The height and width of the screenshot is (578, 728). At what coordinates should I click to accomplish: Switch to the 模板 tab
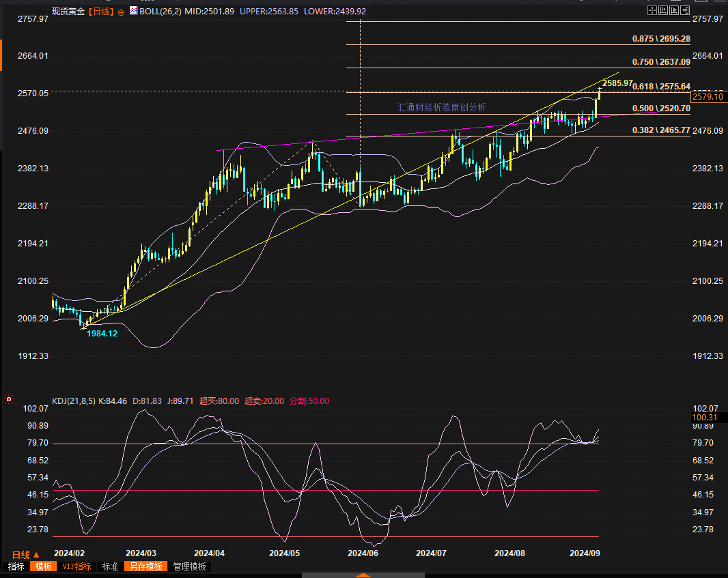point(44,566)
